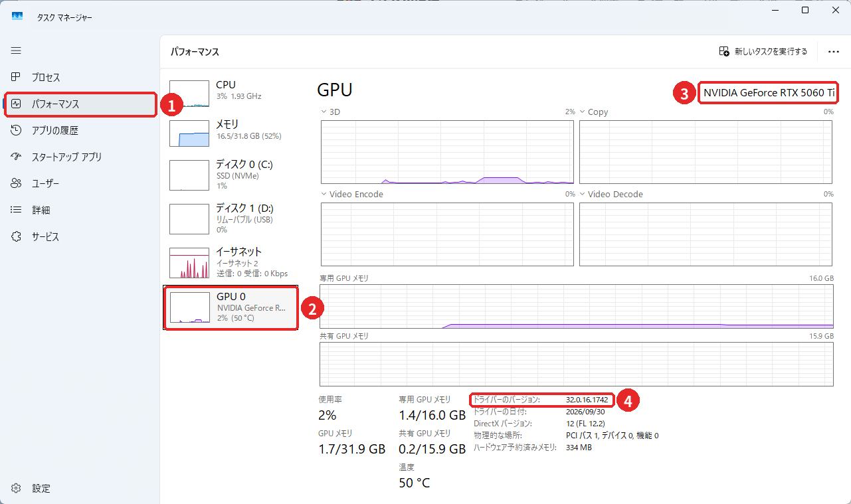The width and height of the screenshot is (851, 504).
Task: Close the Task Manager window
Action: [835, 11]
